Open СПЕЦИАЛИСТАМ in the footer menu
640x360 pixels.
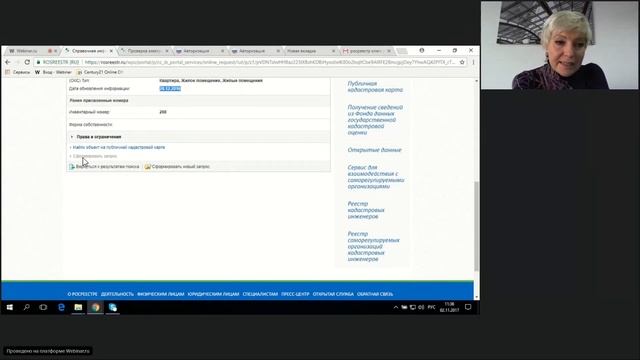click(x=260, y=294)
